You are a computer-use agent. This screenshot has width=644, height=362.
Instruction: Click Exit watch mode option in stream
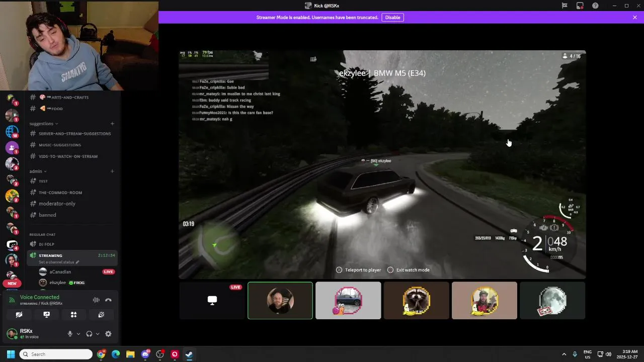(409, 270)
